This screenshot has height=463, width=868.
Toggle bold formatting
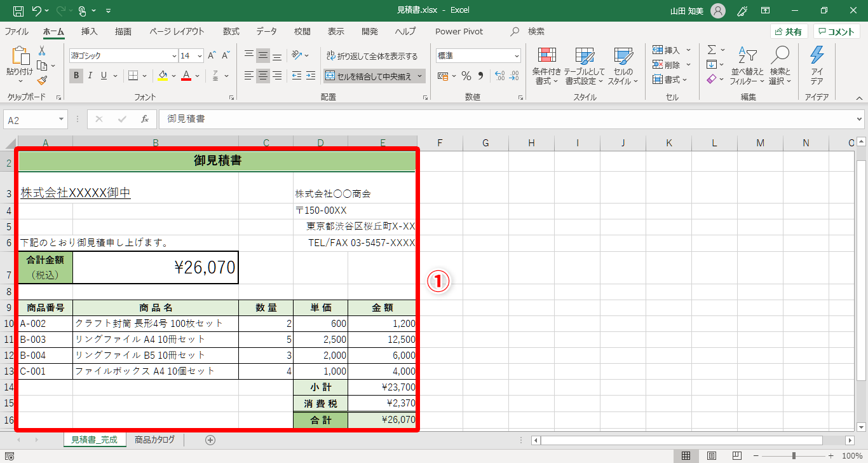76,76
